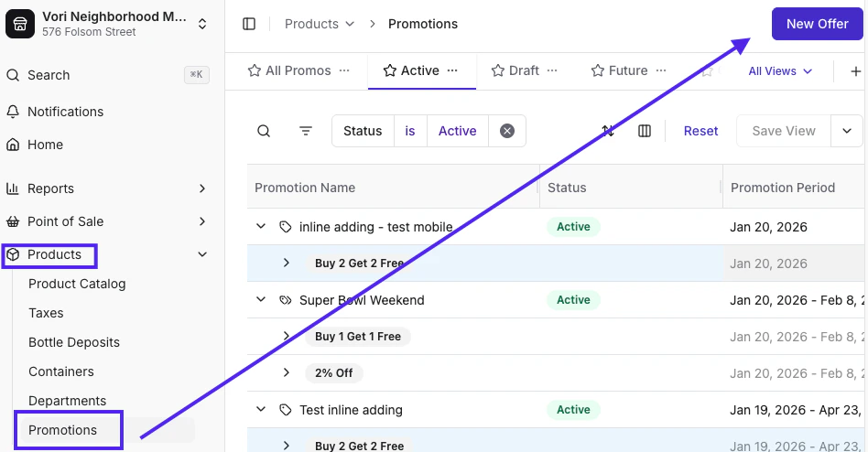Remove the Status filter with X
This screenshot has height=452, width=868.
[507, 131]
